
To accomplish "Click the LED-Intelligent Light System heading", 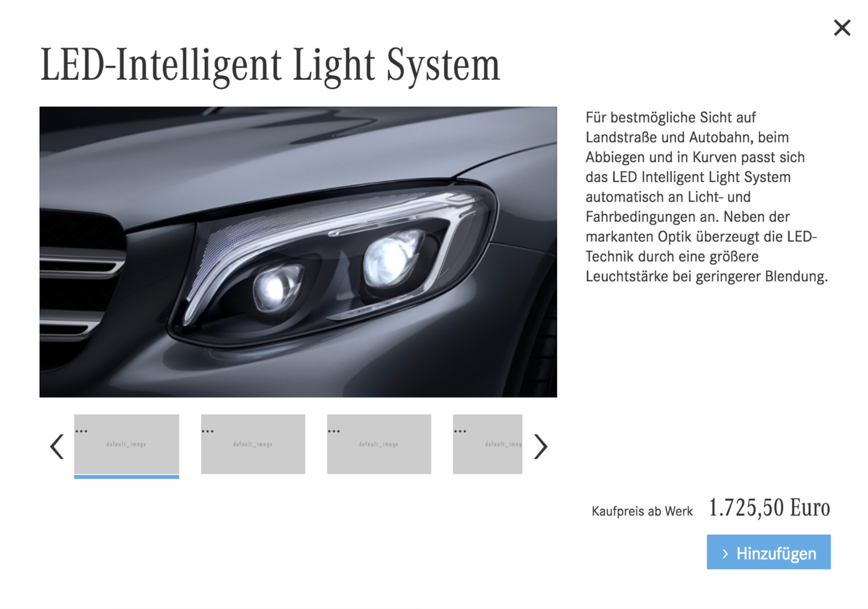I will 270,66.
